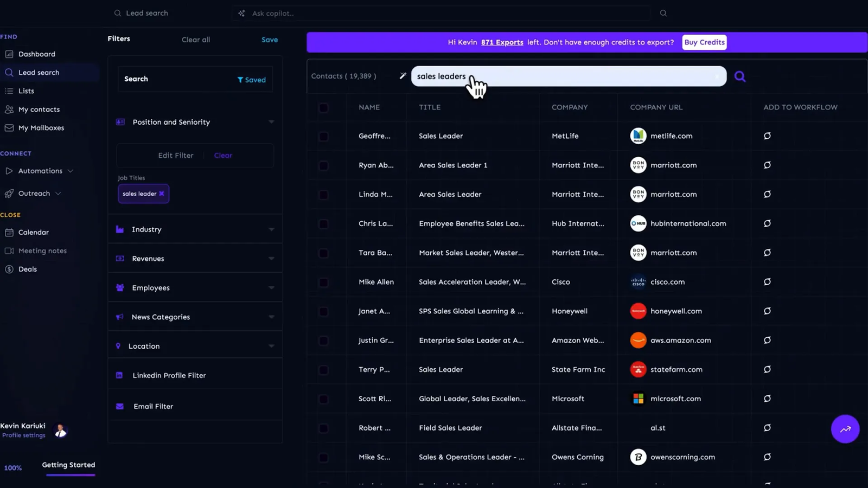Click the magic wand icon beside Contacts count
868x488 pixels.
pyautogui.click(x=403, y=76)
